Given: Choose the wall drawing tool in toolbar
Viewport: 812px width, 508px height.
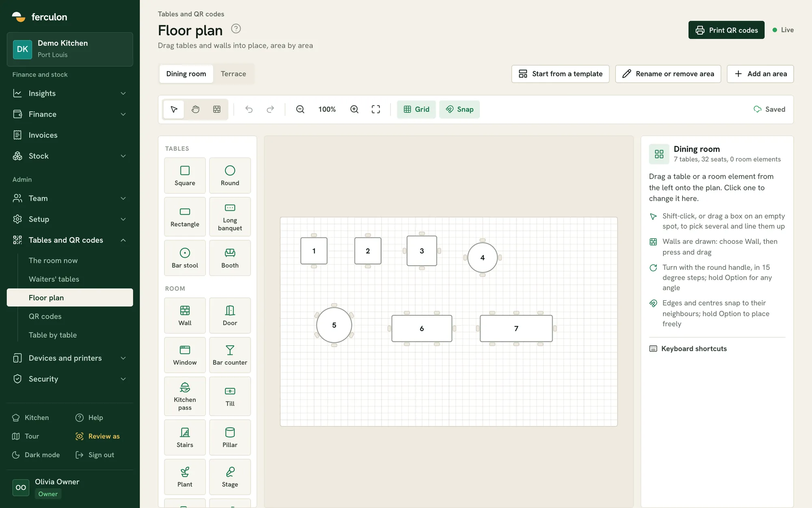Looking at the screenshot, I should [217, 109].
